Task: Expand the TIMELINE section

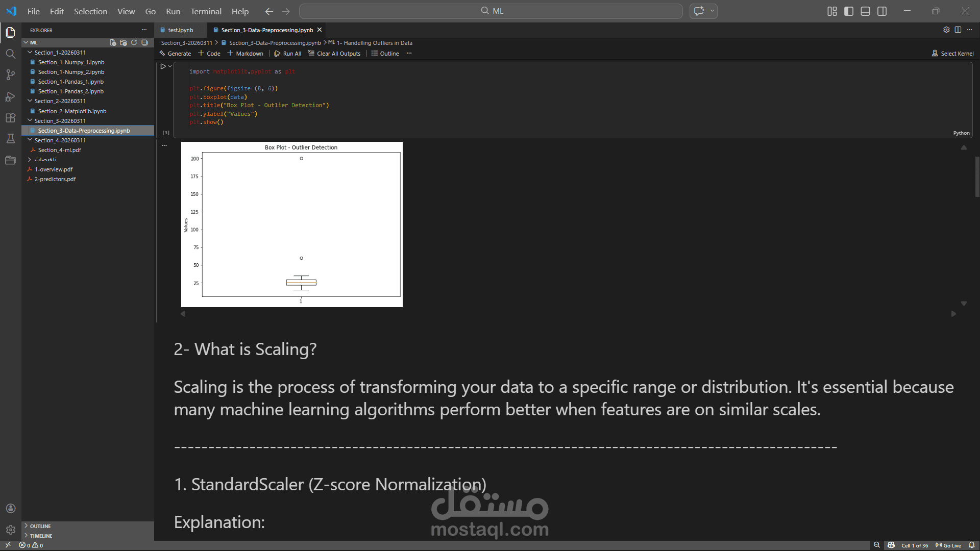Action: click(x=41, y=536)
